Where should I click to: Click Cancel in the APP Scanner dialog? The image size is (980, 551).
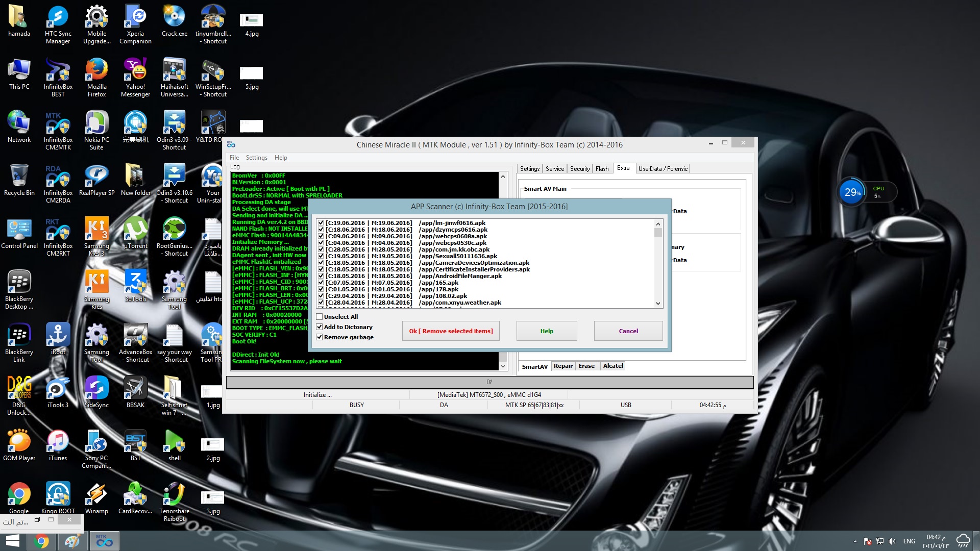pyautogui.click(x=628, y=331)
